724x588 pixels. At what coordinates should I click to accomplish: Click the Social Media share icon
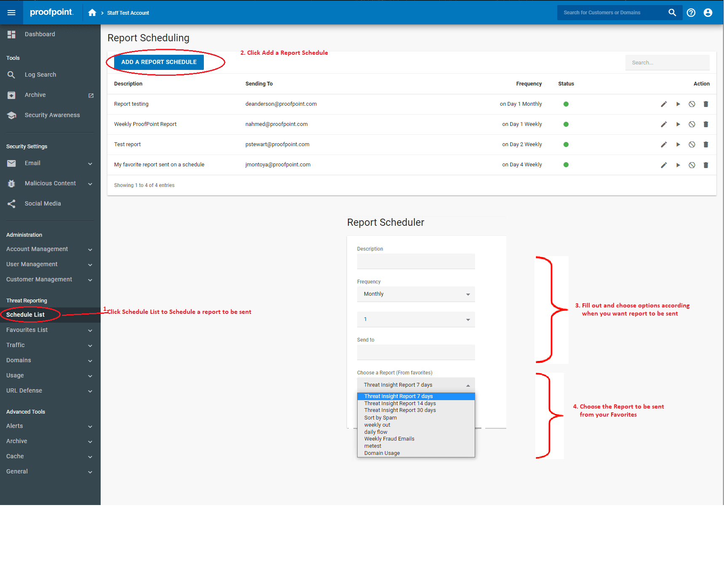pos(11,203)
